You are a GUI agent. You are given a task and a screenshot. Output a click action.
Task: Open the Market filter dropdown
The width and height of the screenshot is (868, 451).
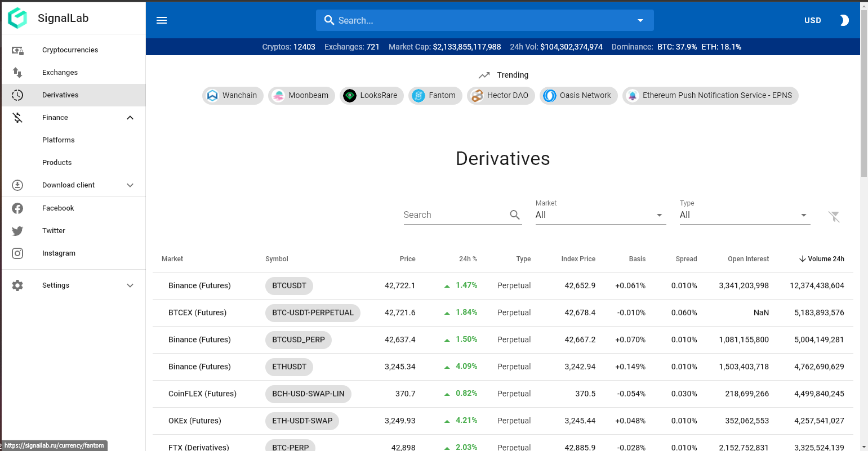[x=600, y=215]
